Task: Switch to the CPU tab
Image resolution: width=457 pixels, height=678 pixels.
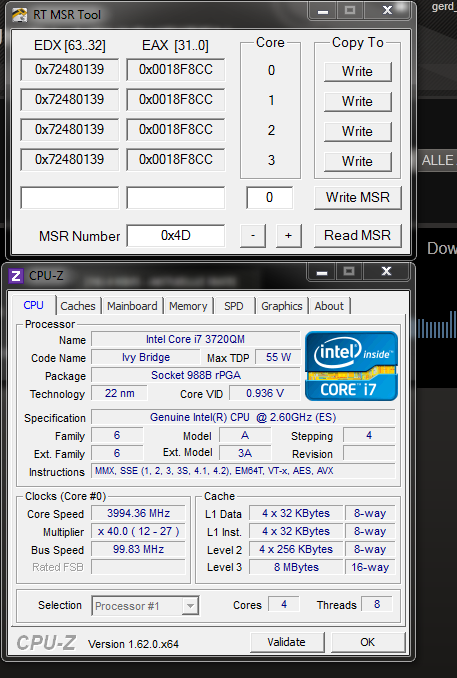Action: pos(34,305)
